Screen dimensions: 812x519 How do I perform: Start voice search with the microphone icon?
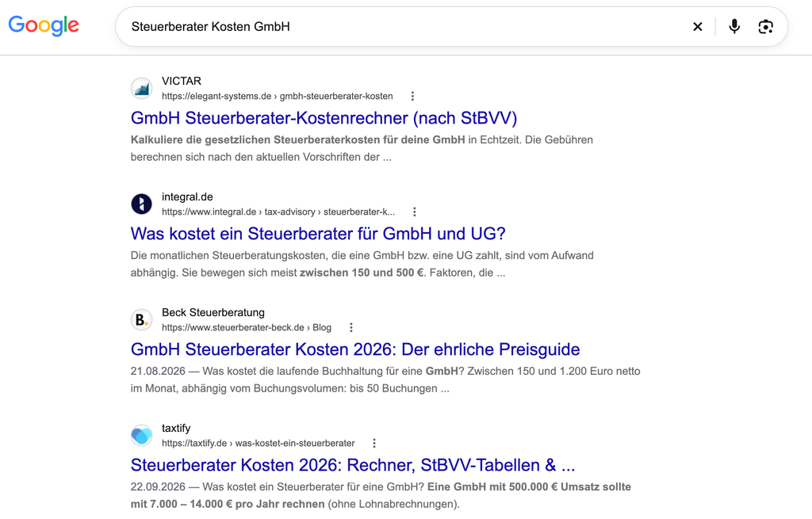click(734, 26)
